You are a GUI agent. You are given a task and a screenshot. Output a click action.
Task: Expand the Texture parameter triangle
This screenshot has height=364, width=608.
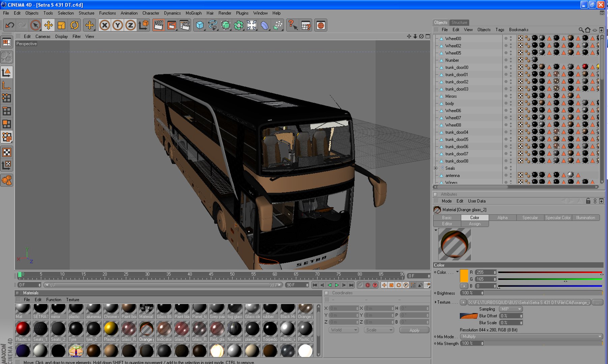(435, 302)
